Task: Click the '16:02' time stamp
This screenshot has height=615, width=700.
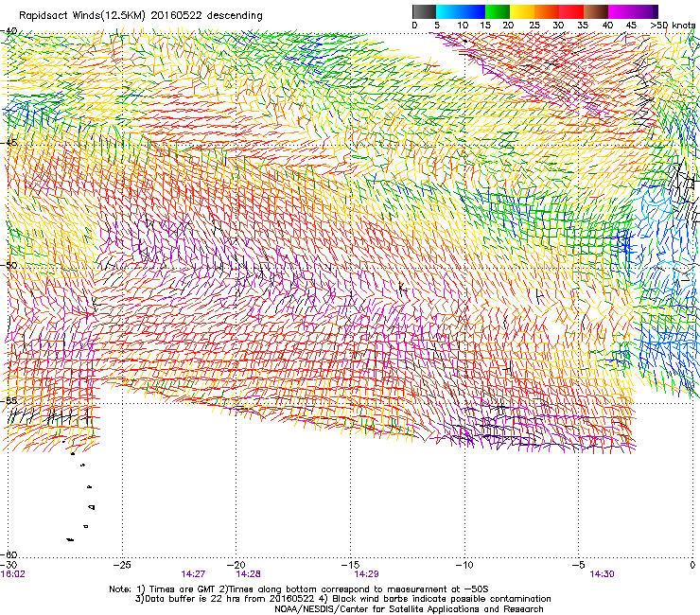Action: tap(13, 574)
